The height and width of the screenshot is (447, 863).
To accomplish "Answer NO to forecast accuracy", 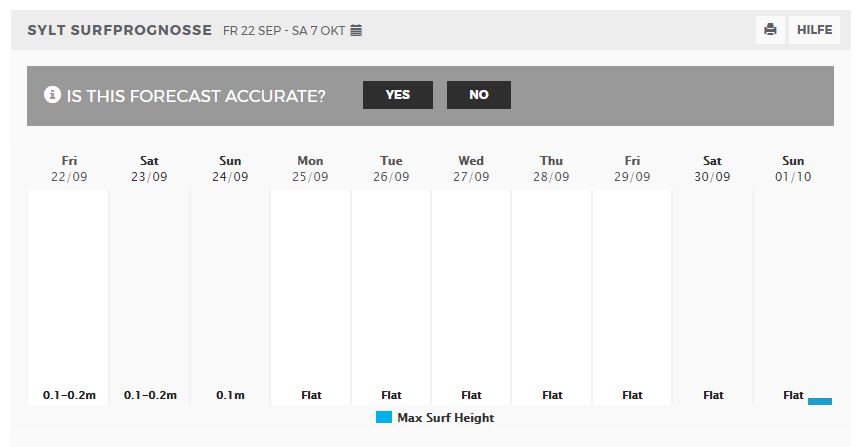I will 478,95.
